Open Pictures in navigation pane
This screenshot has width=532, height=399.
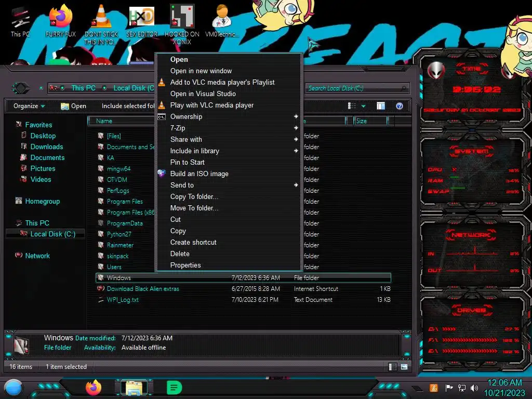[43, 168]
